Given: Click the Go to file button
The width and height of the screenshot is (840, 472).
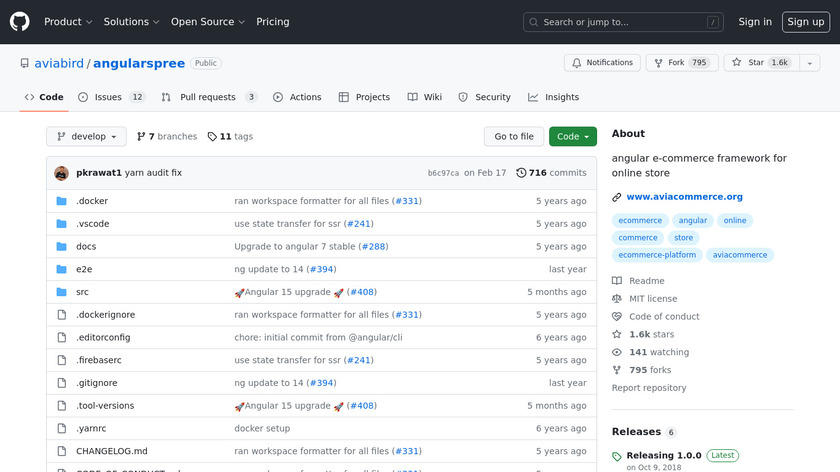Looking at the screenshot, I should tap(514, 137).
